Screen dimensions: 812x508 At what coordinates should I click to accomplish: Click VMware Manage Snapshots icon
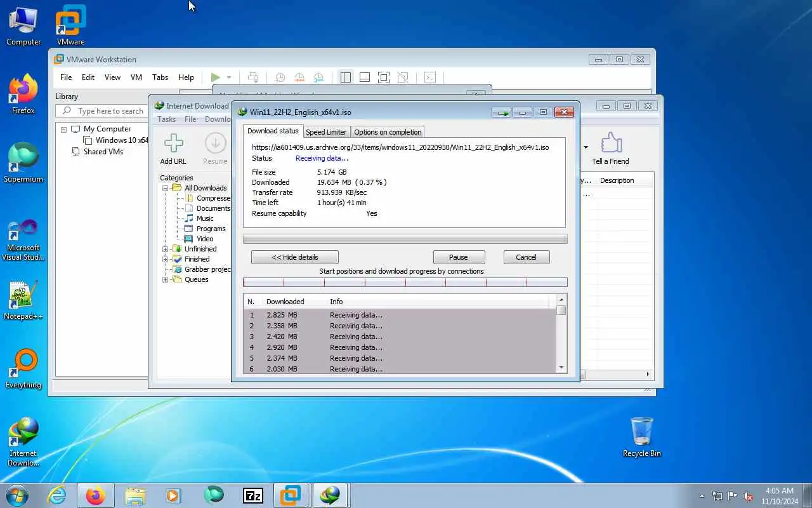coord(319,77)
